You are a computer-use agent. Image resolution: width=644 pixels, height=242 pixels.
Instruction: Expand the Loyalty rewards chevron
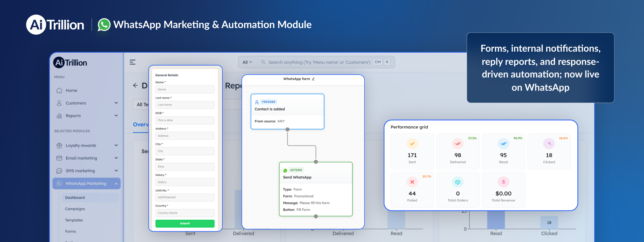click(x=116, y=146)
